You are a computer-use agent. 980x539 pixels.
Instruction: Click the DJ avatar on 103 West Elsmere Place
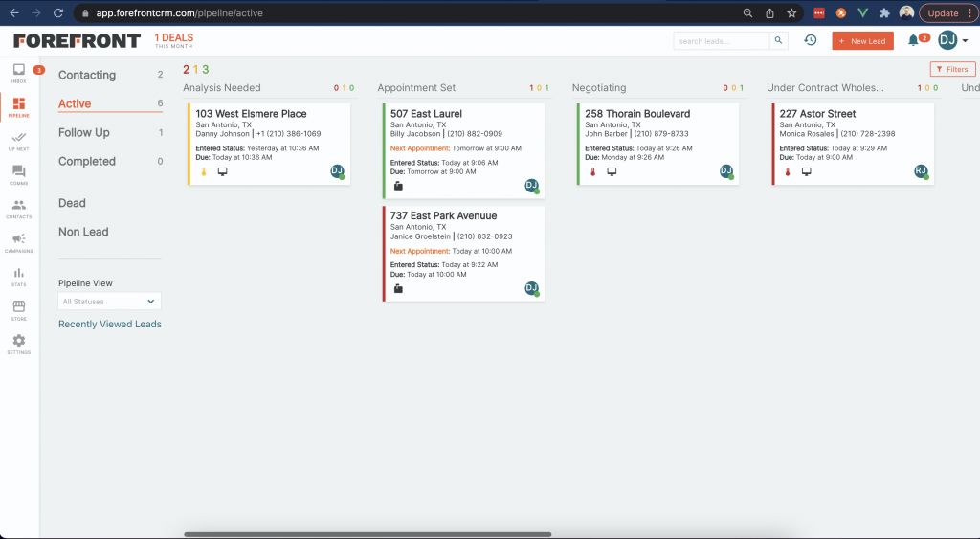coord(337,171)
